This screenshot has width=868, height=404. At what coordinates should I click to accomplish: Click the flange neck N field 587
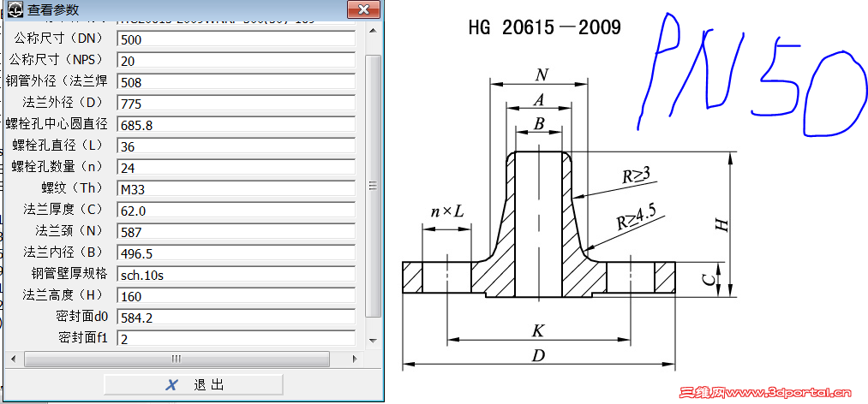point(236,232)
